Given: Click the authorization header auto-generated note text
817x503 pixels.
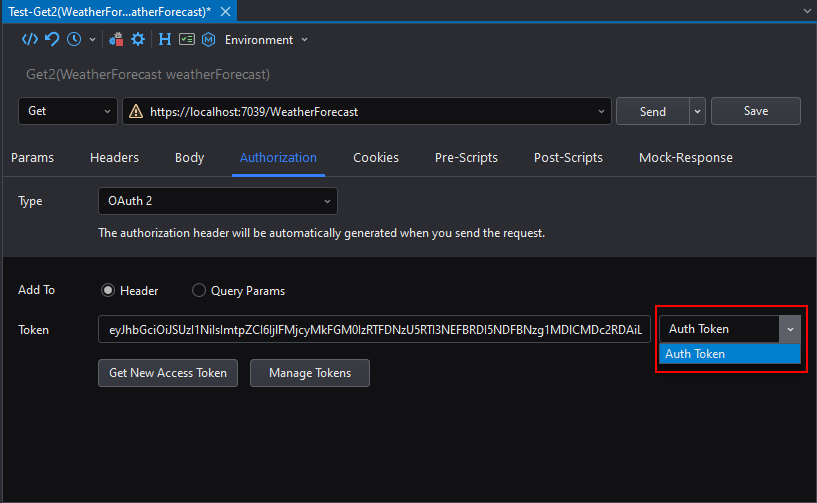Looking at the screenshot, I should pos(321,233).
